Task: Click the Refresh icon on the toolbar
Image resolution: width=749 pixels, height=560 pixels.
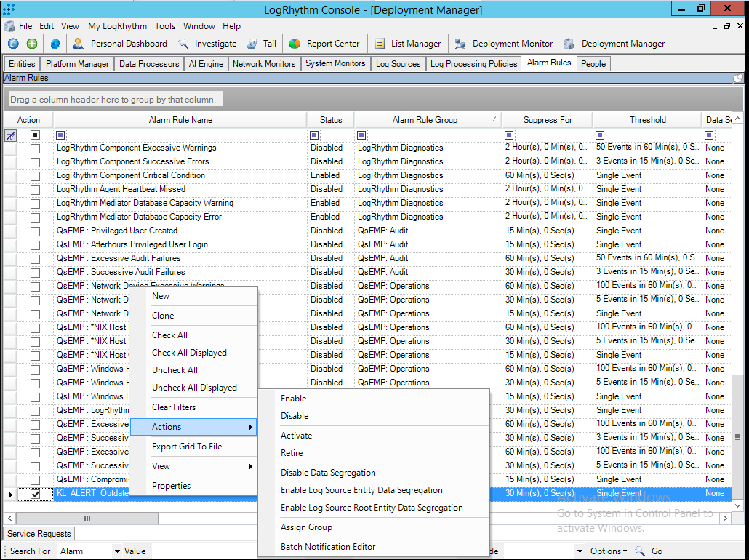Action: coord(15,44)
